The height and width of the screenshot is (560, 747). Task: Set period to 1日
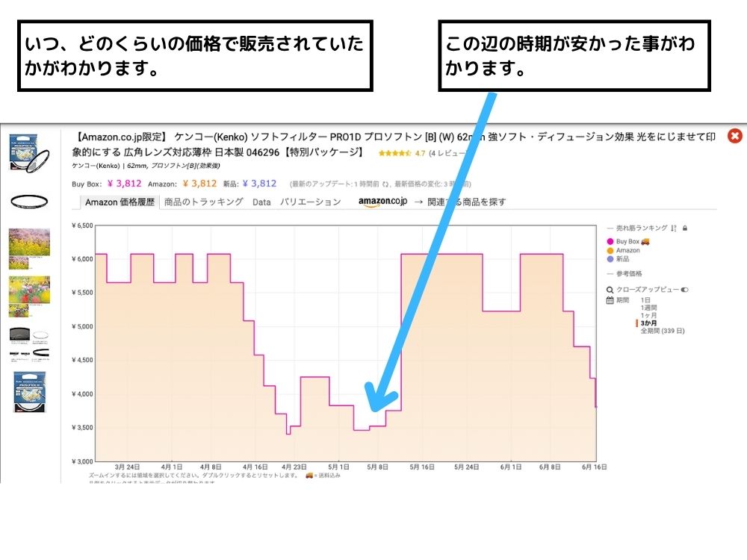645,300
